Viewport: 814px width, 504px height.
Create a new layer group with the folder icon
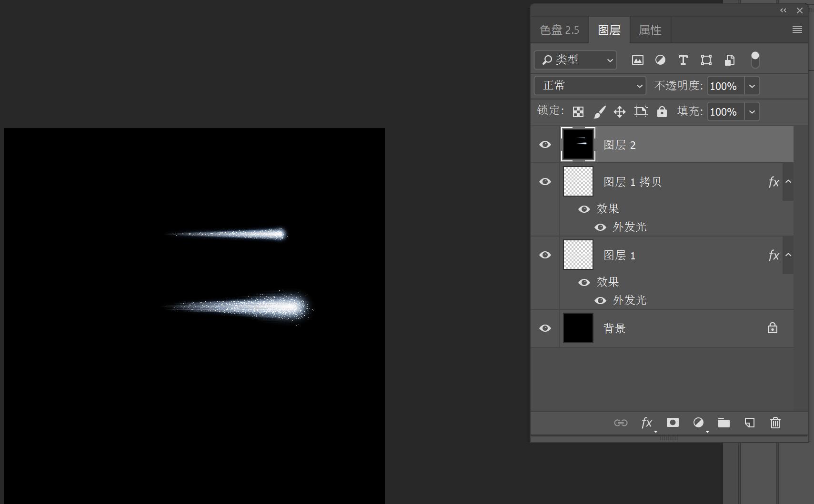(724, 423)
